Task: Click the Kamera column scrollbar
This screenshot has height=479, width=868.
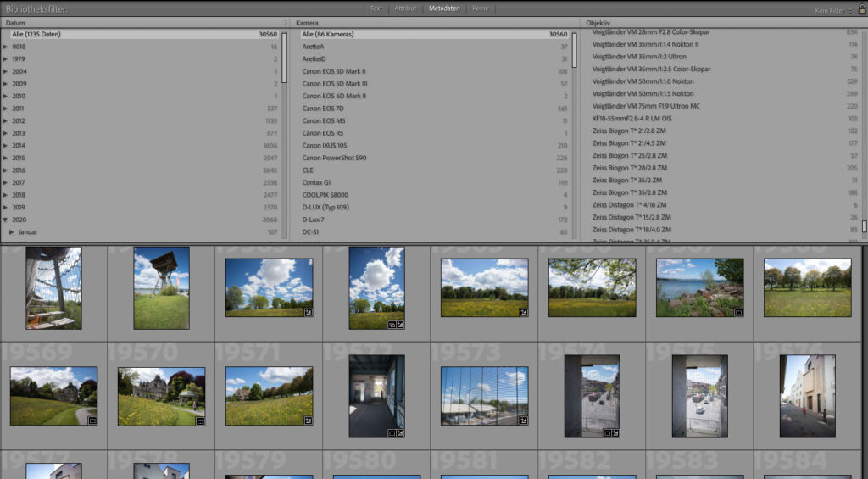Action: click(574, 50)
